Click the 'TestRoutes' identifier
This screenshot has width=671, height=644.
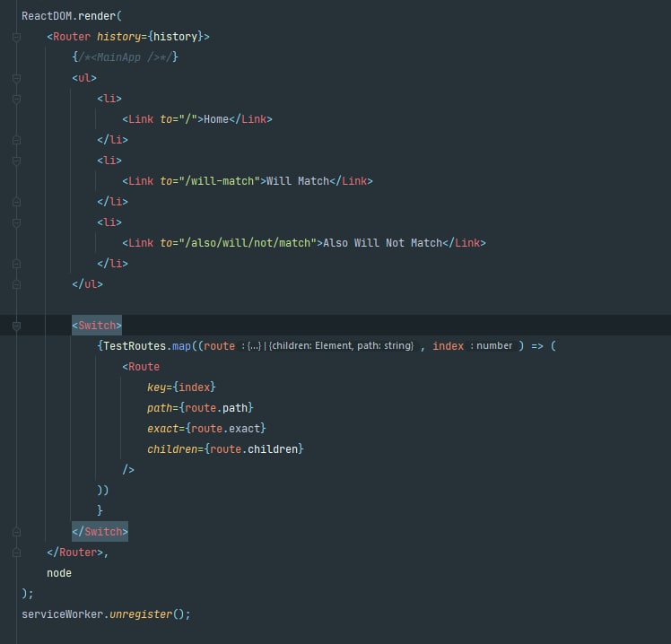135,345
